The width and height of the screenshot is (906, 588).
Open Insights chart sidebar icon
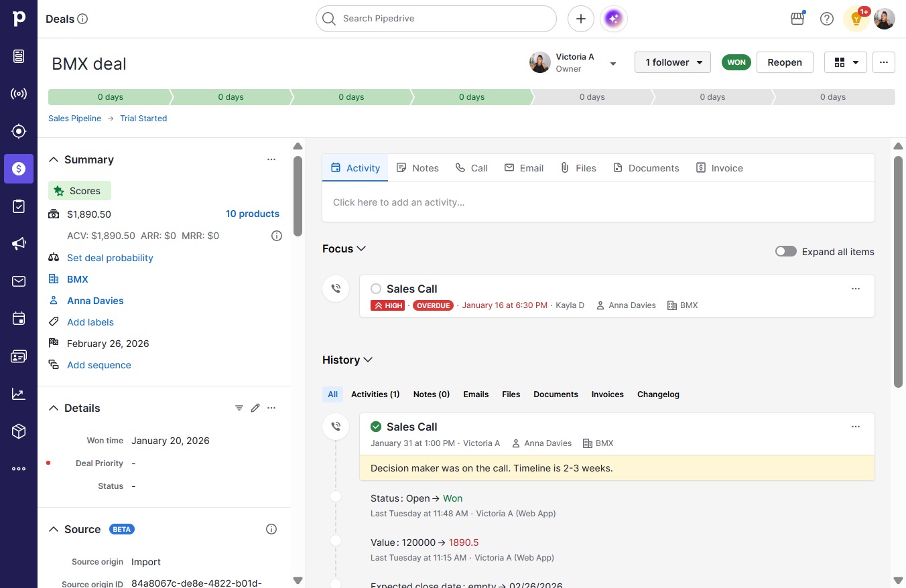19,394
